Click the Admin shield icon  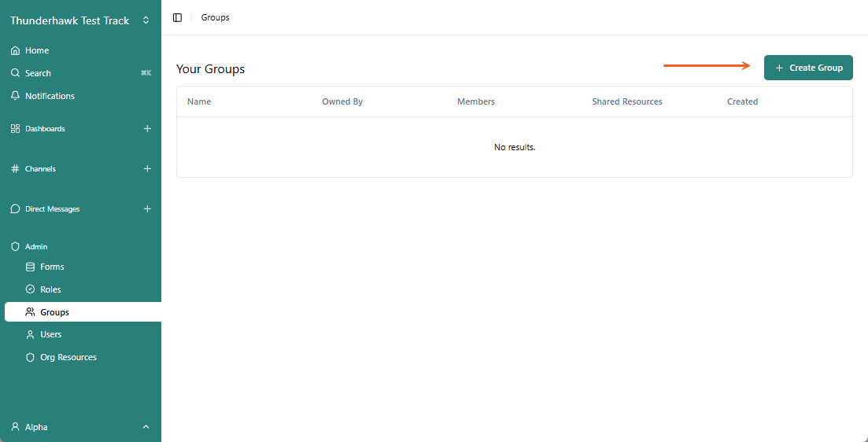pyautogui.click(x=16, y=247)
